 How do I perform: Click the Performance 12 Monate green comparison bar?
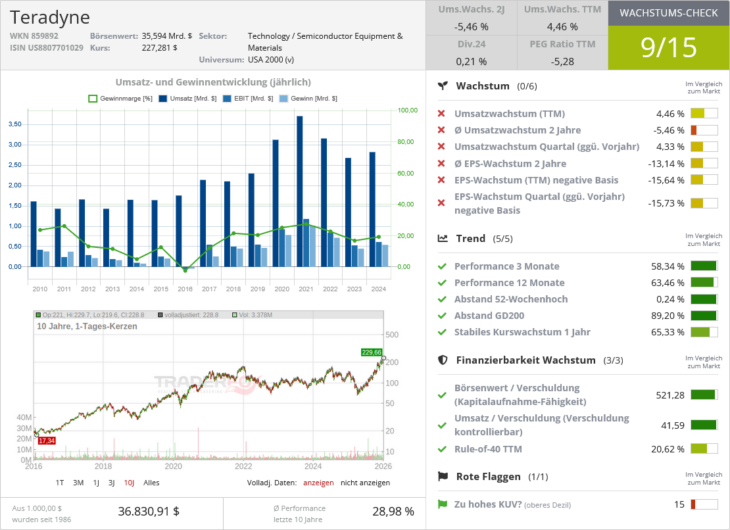click(704, 283)
